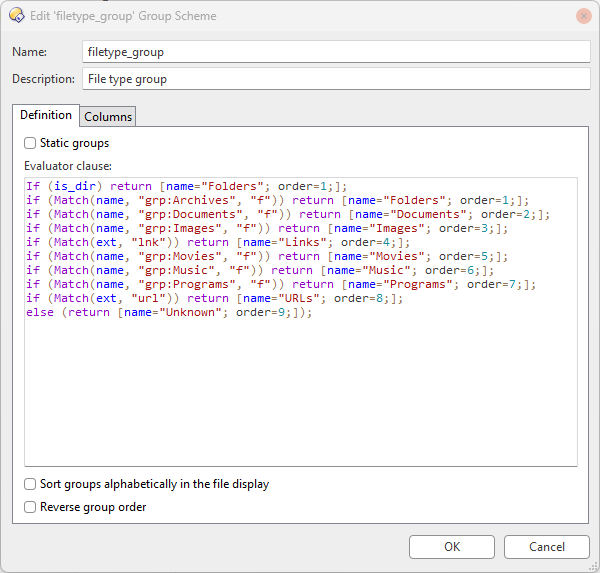The width and height of the screenshot is (600, 573).
Task: Confirm changes with the OK button
Action: 452,547
